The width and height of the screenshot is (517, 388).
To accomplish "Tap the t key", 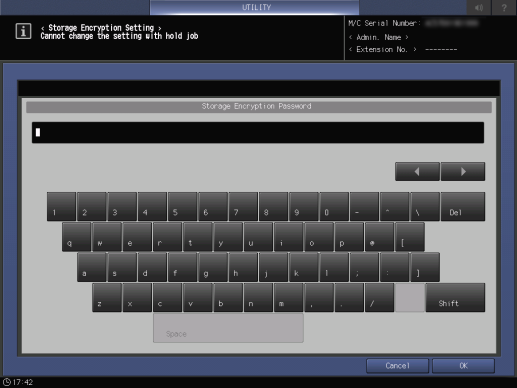I will pos(198,237).
